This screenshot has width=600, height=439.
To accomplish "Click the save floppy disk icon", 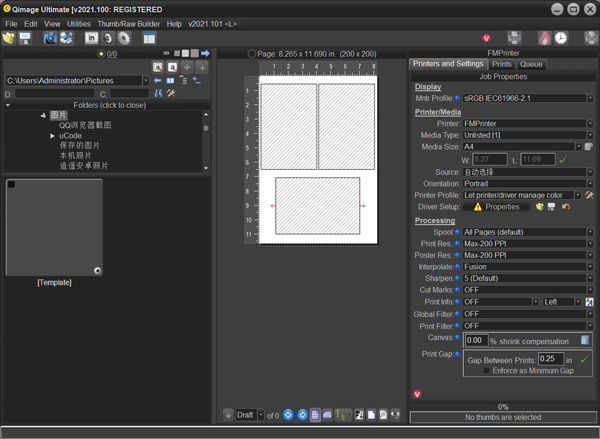I will (x=25, y=38).
